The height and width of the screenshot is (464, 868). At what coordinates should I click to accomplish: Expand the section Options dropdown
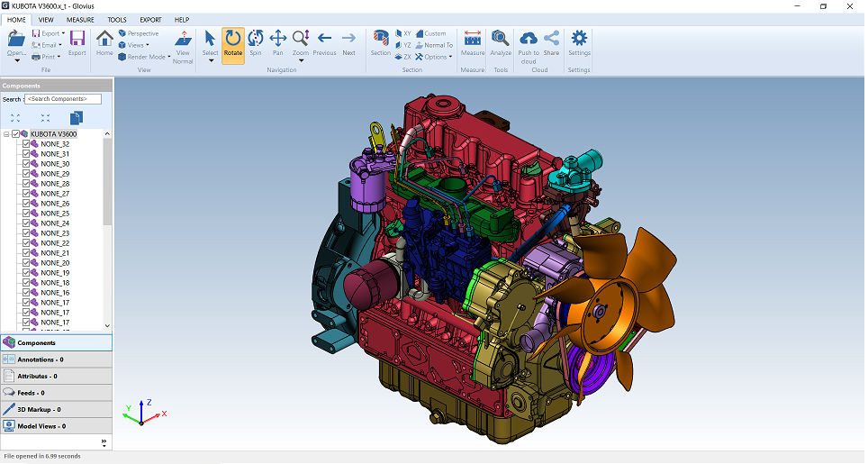click(436, 57)
